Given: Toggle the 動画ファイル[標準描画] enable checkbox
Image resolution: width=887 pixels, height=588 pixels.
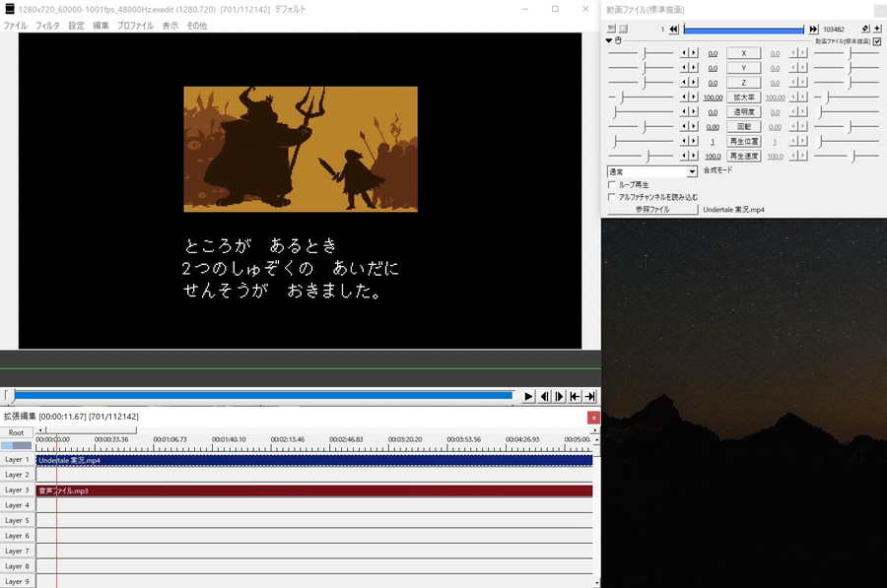Looking at the screenshot, I should pyautogui.click(x=877, y=41).
